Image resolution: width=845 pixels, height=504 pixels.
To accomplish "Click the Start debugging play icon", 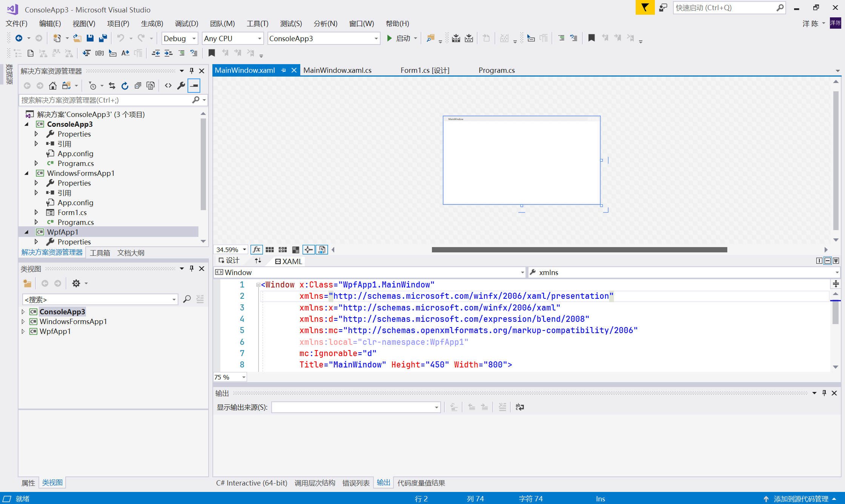I will point(389,38).
